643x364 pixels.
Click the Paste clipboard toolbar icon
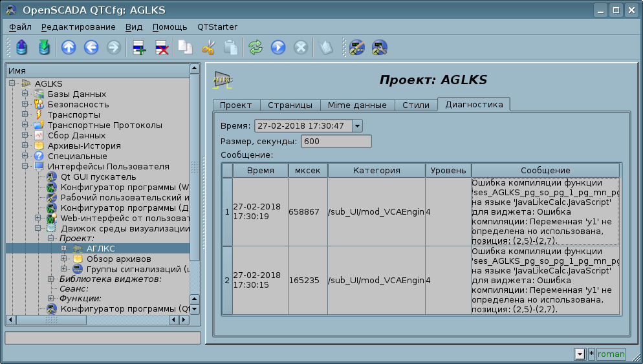[x=230, y=48]
